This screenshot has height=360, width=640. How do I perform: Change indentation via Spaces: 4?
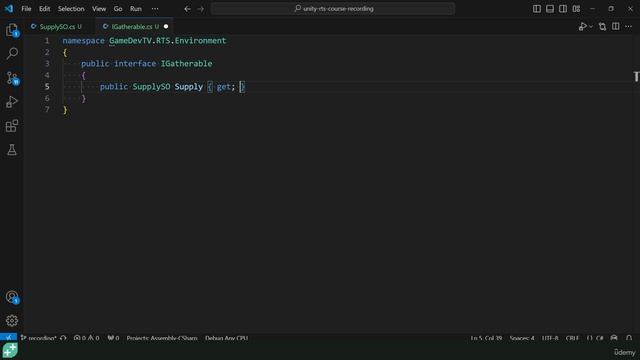tap(522, 338)
